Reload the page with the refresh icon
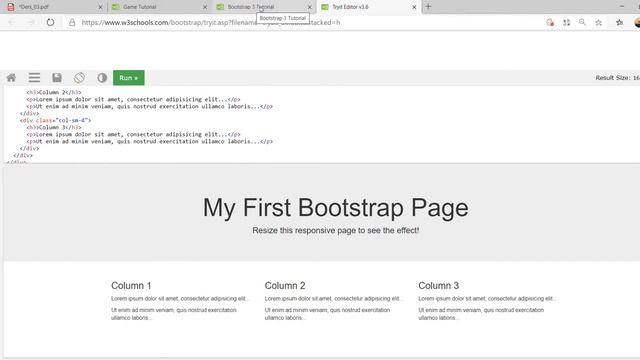Viewport: 640px width, 360px height. coord(50,22)
